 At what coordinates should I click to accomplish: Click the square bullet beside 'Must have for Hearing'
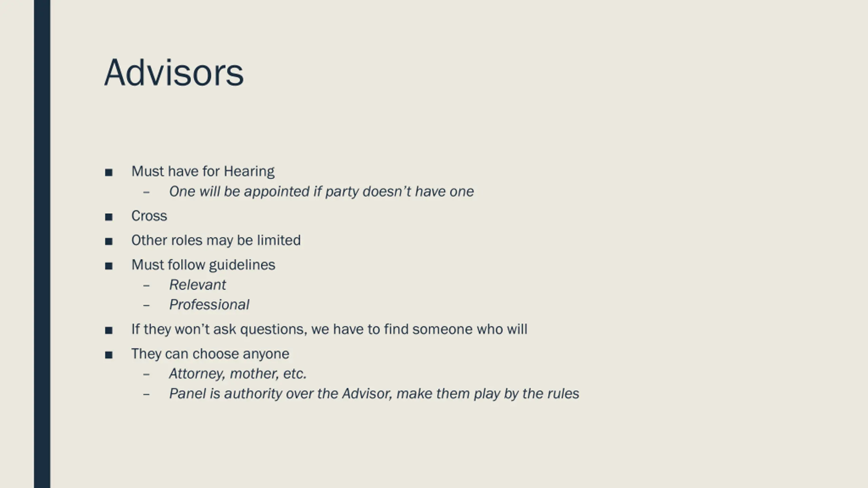(x=108, y=172)
